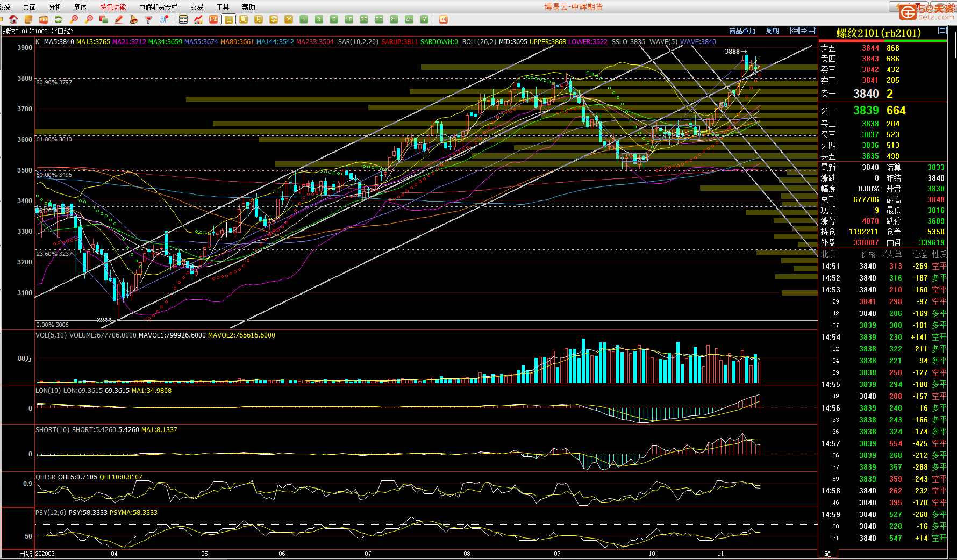This screenshot has width=957, height=560.
Task: Click the 买一 price 3839
Action: (866, 111)
